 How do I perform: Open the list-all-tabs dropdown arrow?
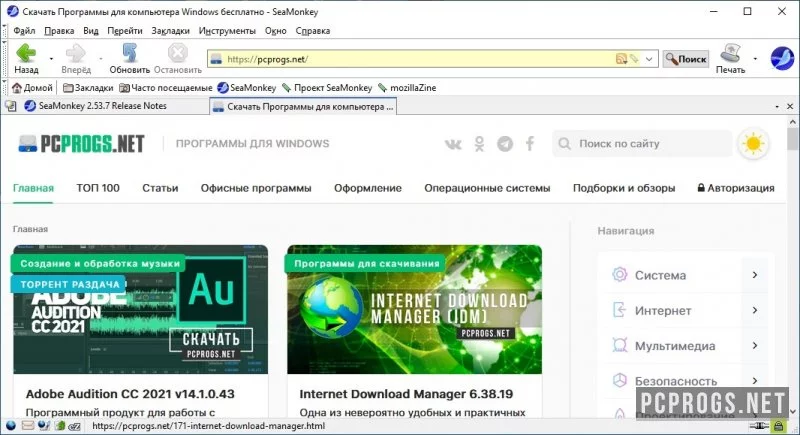pos(777,107)
